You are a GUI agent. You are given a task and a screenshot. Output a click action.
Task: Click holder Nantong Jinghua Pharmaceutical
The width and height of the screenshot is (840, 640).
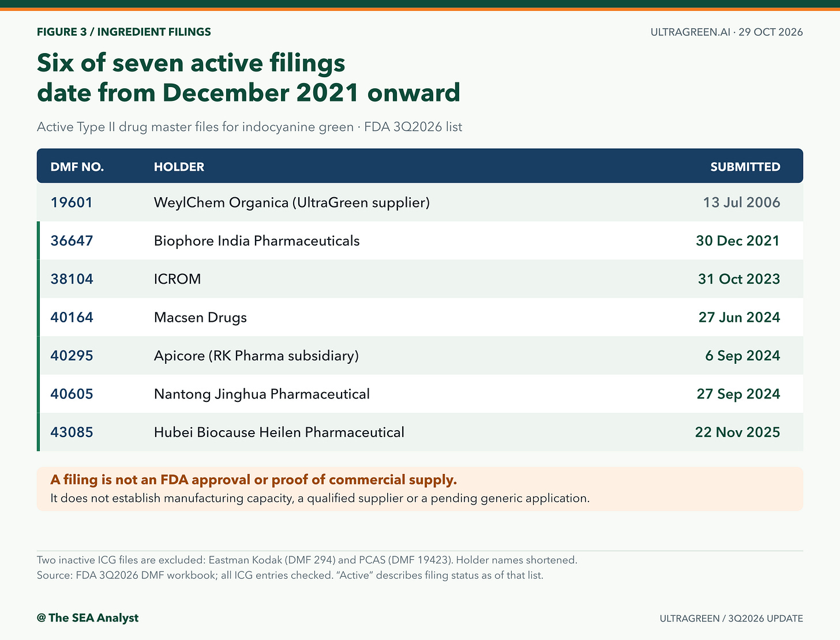(262, 394)
